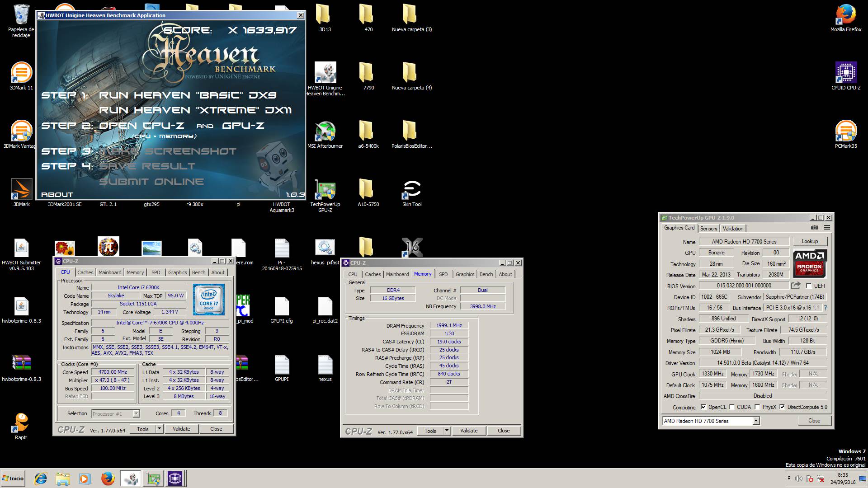868x488 pixels.
Task: Toggle the PhysX checkbox in GPU-Z
Action: click(757, 407)
